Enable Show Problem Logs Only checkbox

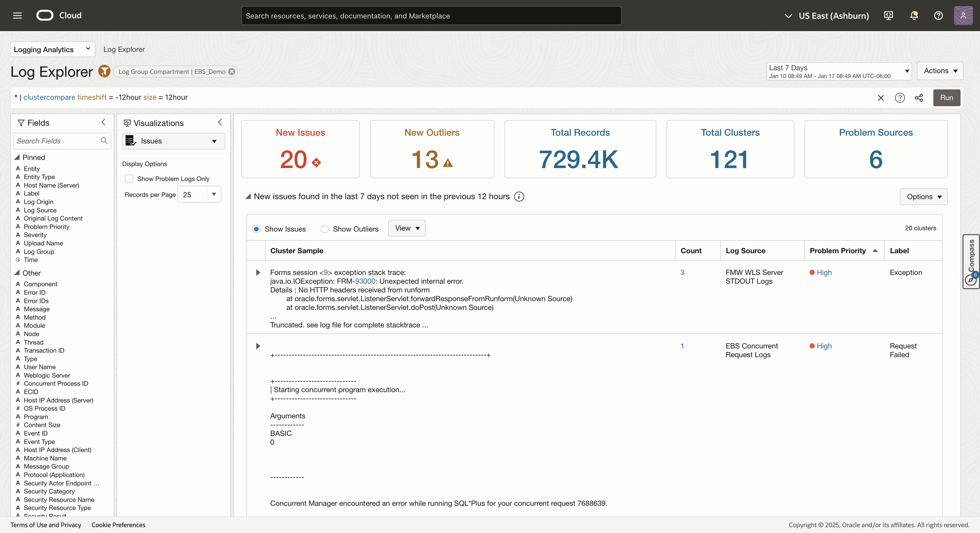pyautogui.click(x=129, y=179)
